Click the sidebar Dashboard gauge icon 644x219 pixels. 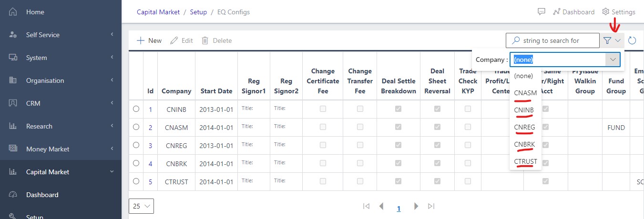[13, 195]
